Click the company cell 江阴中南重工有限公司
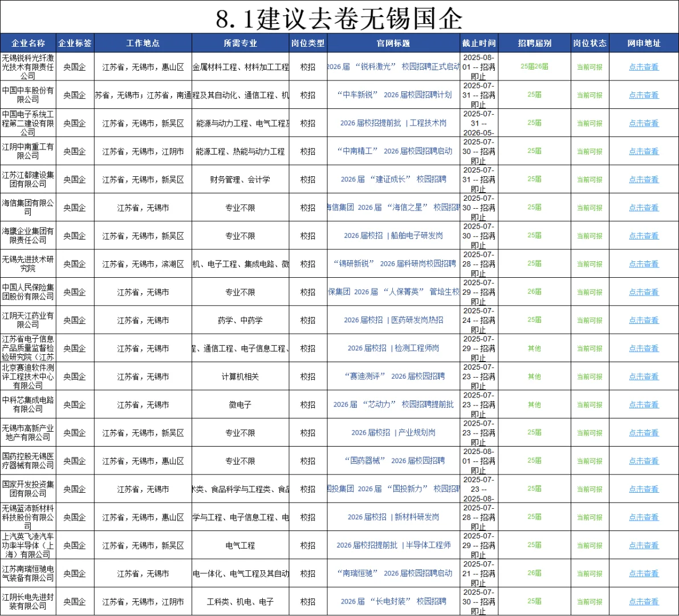This screenshot has width=679, height=616. [x=28, y=151]
